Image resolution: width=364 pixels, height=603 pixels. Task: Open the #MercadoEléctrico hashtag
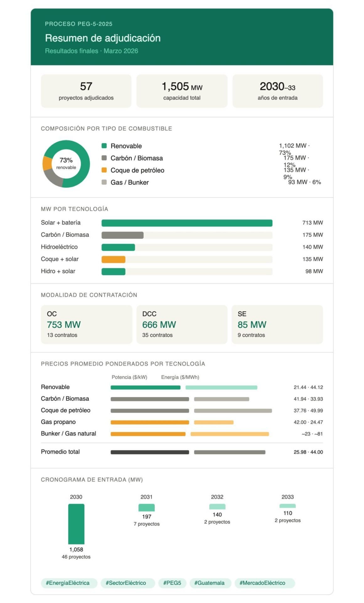point(262,583)
